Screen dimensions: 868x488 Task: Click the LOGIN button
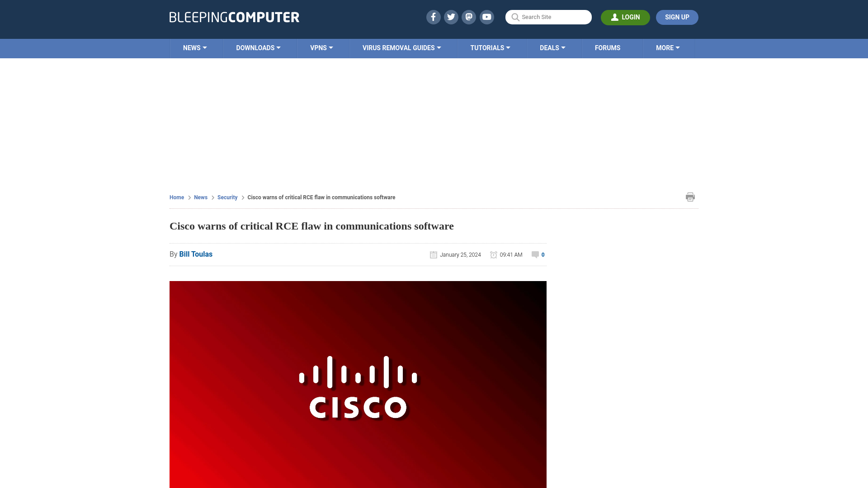(625, 17)
